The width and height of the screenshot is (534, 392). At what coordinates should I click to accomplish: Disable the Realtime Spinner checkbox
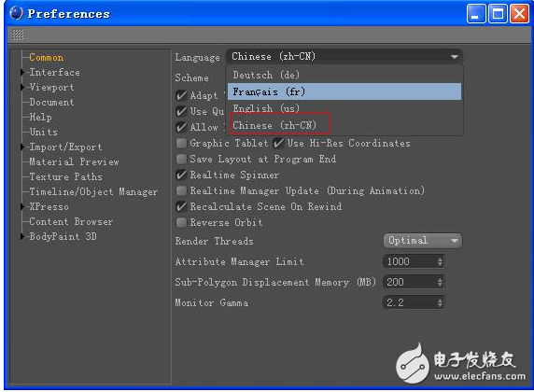(x=181, y=175)
